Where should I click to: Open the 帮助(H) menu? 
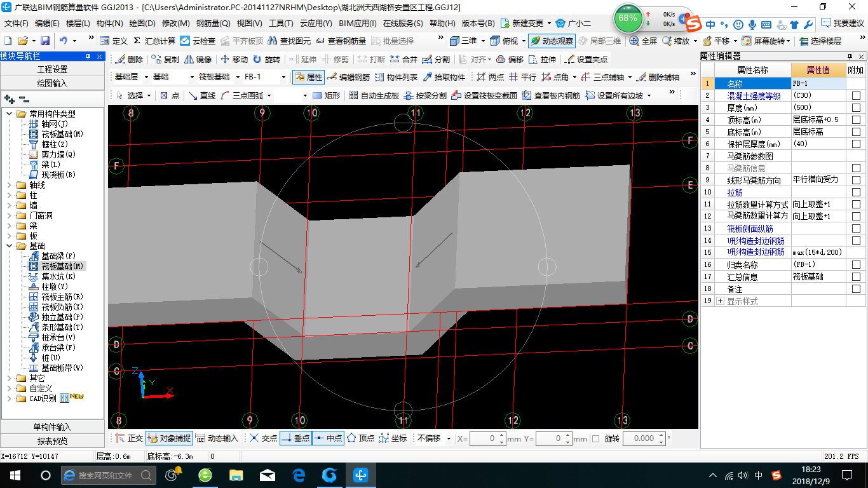pos(443,24)
